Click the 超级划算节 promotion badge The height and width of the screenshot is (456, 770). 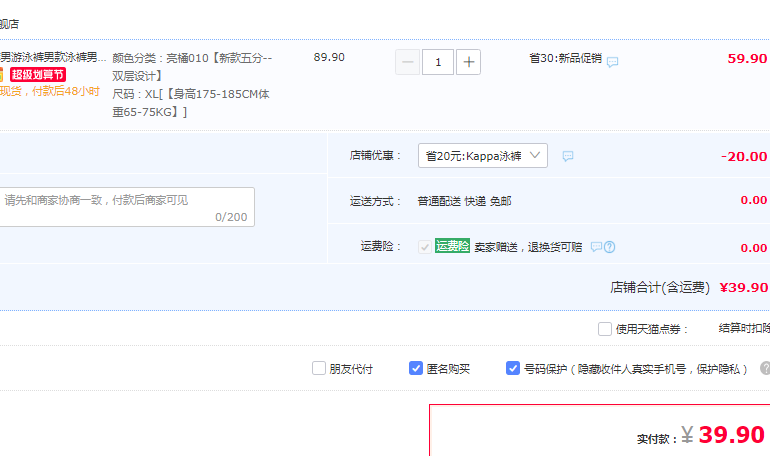click(x=38, y=75)
